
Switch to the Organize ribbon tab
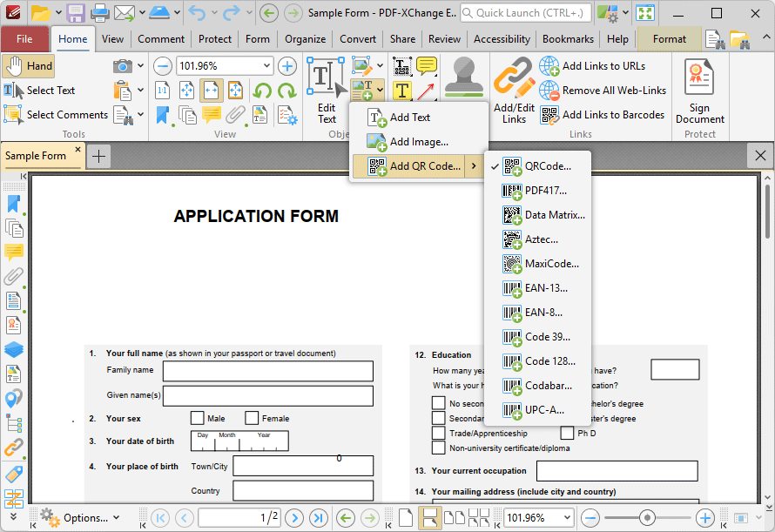coord(305,39)
